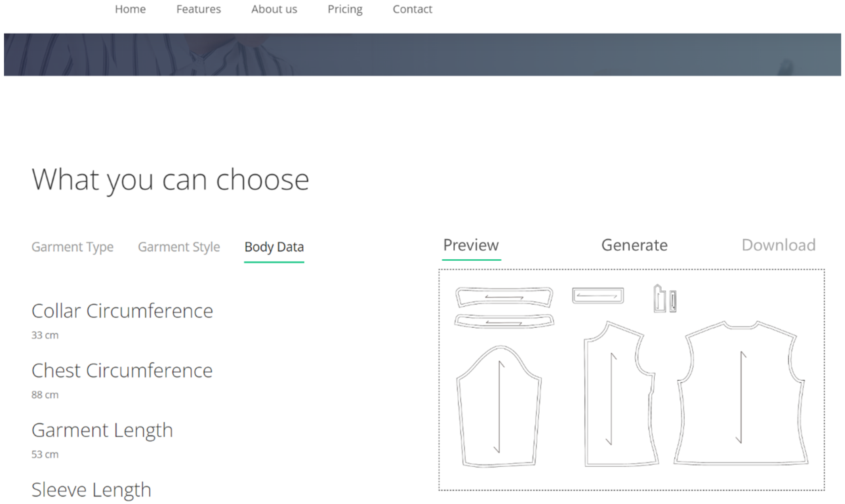Image resolution: width=845 pixels, height=504 pixels.
Task: Click the Collar Circumference 33 cm value
Action: pos(45,335)
